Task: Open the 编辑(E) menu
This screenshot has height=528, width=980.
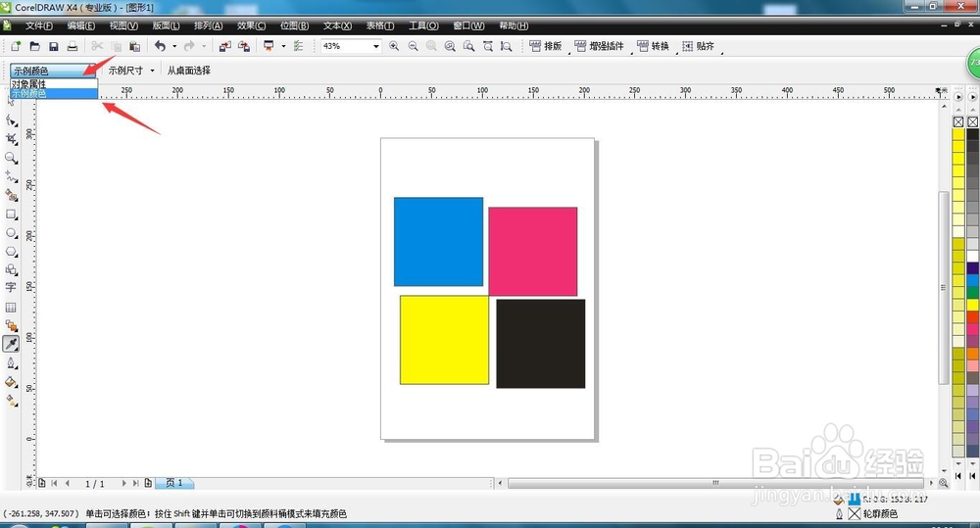Action: [x=81, y=25]
